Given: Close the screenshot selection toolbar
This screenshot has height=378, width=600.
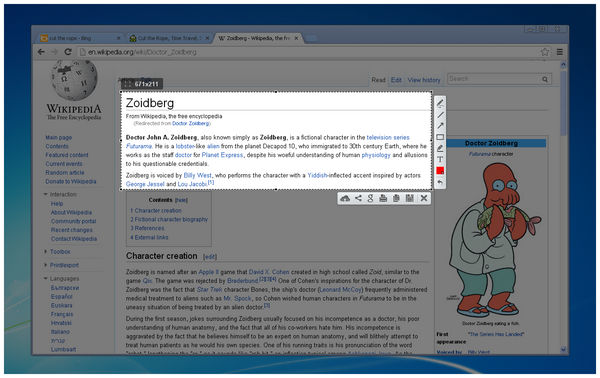Looking at the screenshot, I should pos(424,198).
